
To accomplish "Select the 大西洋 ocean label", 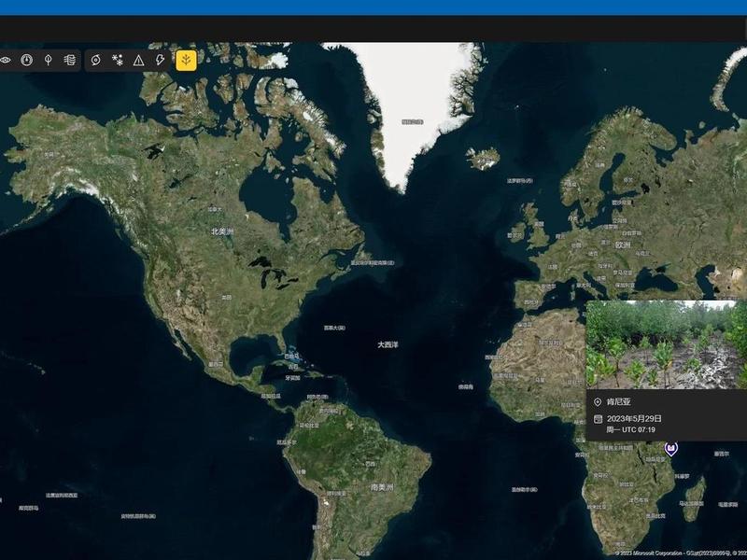I will 388,344.
